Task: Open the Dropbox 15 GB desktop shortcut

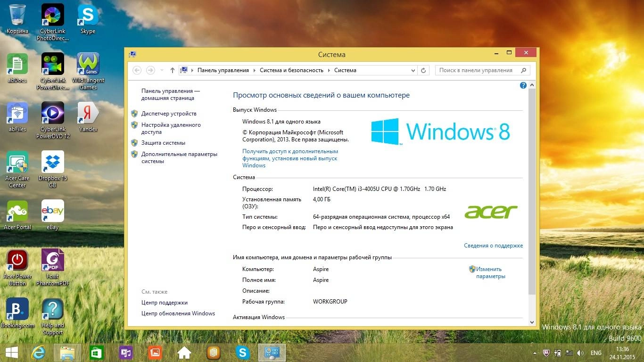Action: click(53, 169)
